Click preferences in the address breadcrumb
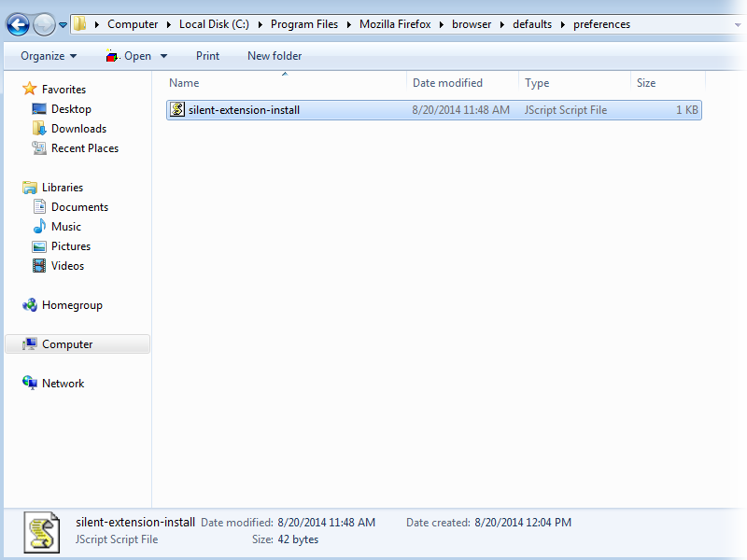 coord(601,24)
